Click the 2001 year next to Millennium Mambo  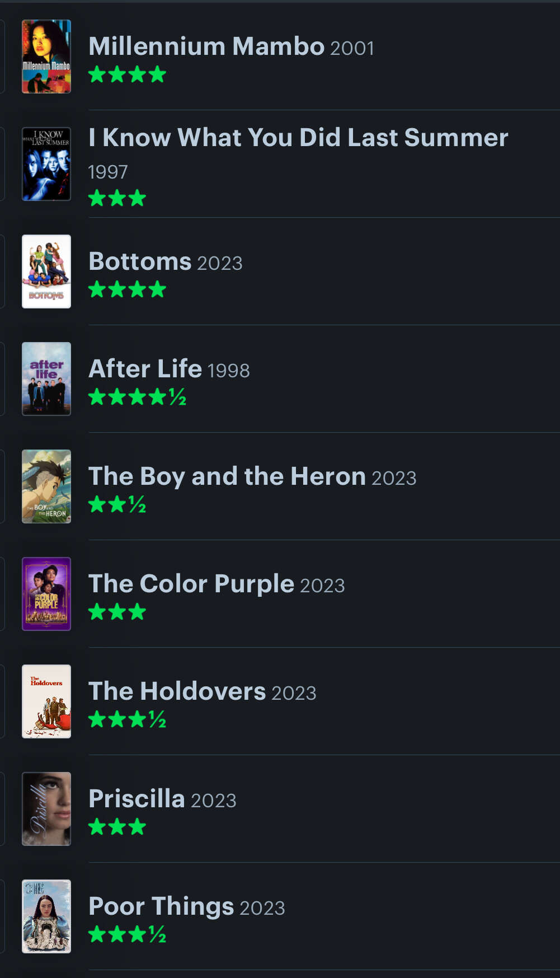click(x=352, y=49)
